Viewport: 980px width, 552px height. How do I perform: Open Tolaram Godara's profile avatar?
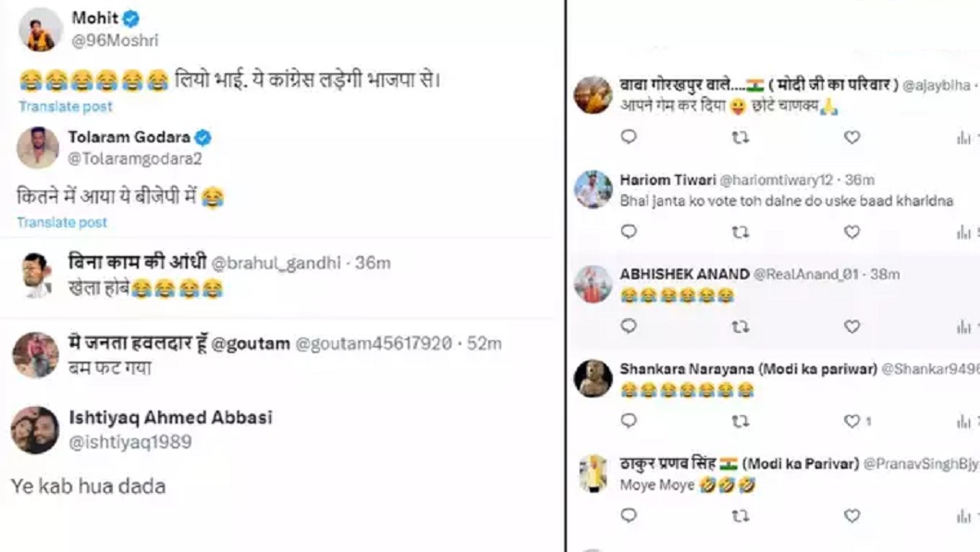click(38, 148)
